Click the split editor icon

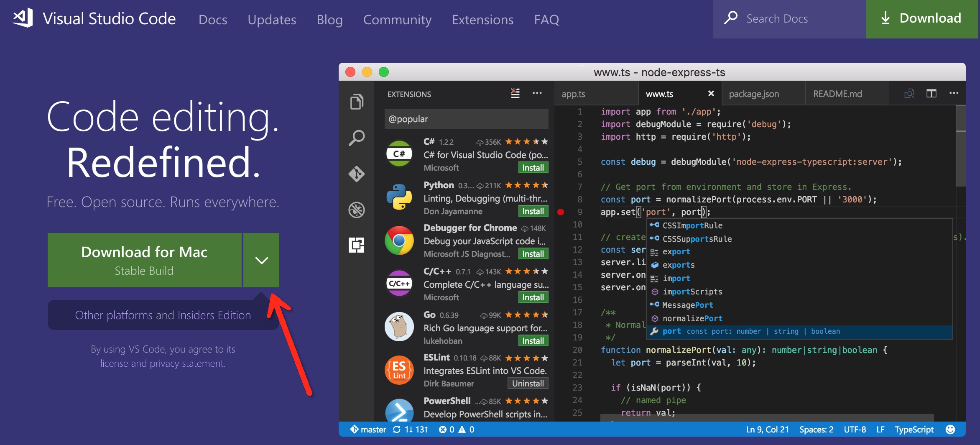point(931,93)
